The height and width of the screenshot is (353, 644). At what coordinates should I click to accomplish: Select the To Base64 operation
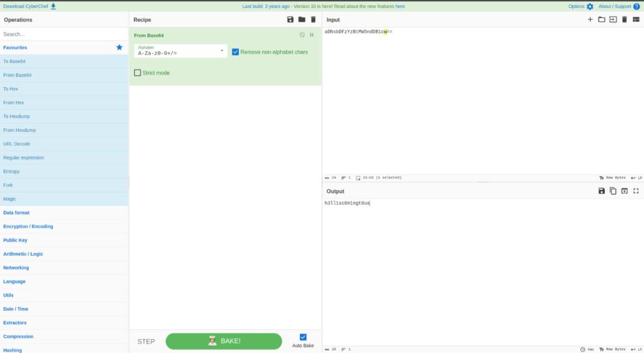click(x=64, y=61)
